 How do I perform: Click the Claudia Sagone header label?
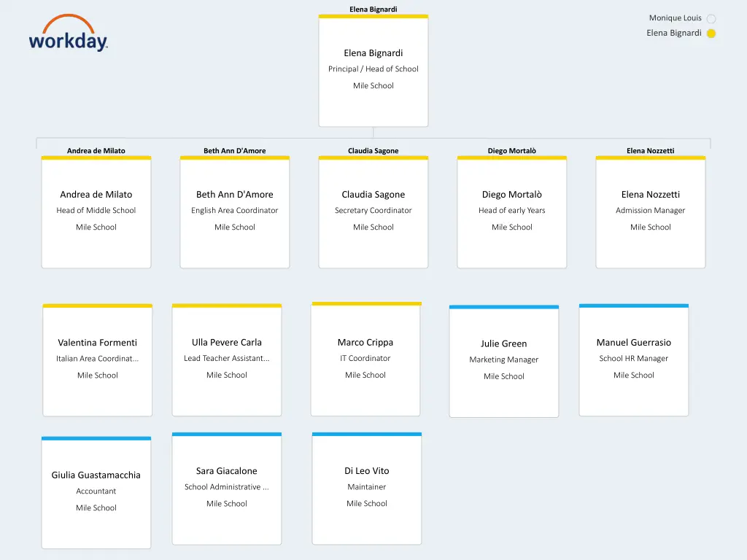[373, 151]
